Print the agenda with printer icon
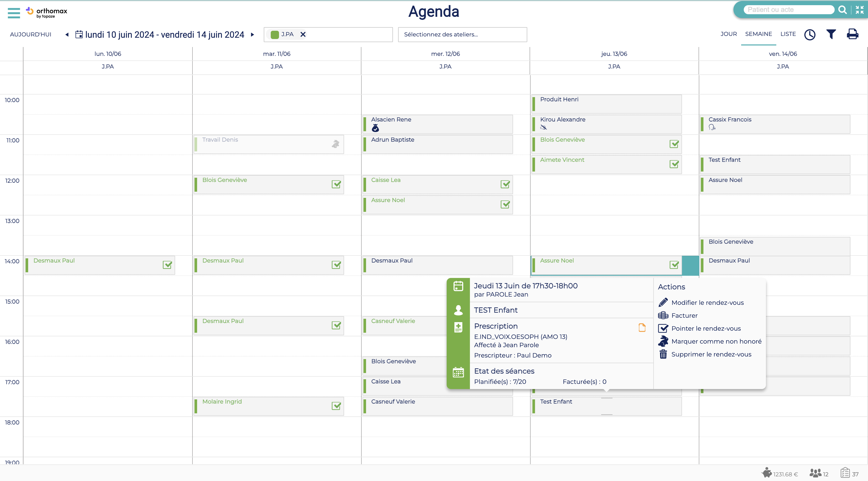Viewport: 868px width, 481px height. pos(853,34)
